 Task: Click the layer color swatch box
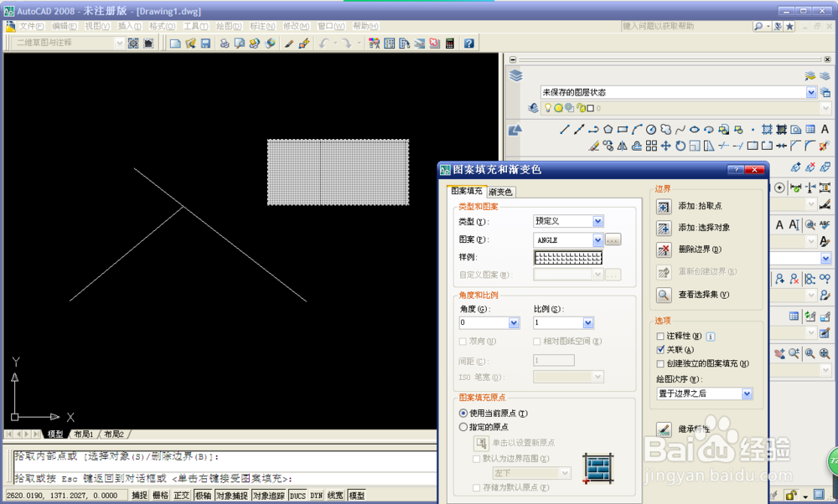591,108
